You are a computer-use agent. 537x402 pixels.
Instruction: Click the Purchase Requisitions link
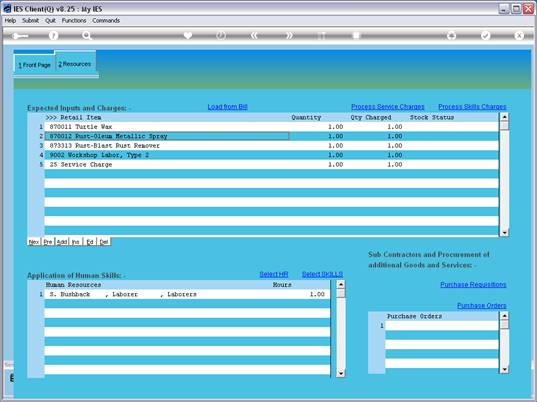(473, 285)
